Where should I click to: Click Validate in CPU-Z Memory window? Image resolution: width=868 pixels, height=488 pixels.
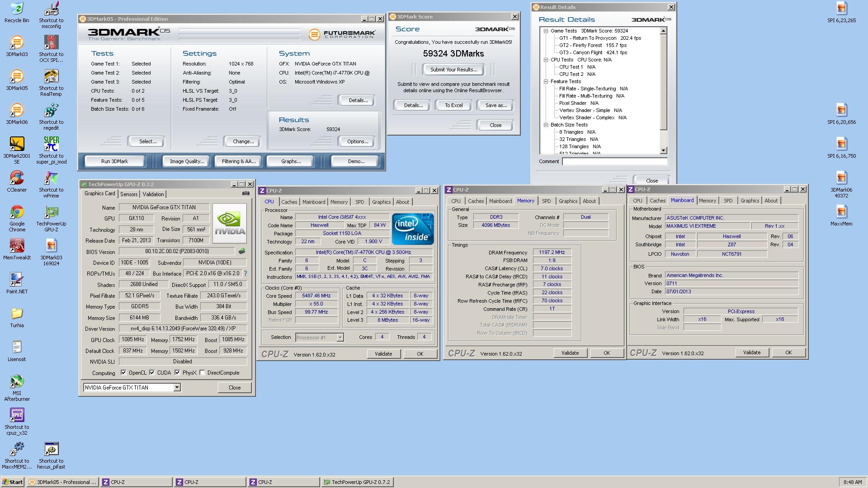(570, 353)
